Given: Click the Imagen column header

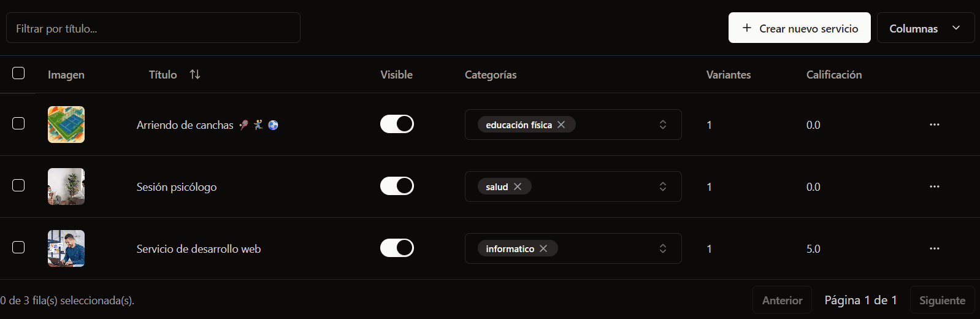Looking at the screenshot, I should pos(66,74).
